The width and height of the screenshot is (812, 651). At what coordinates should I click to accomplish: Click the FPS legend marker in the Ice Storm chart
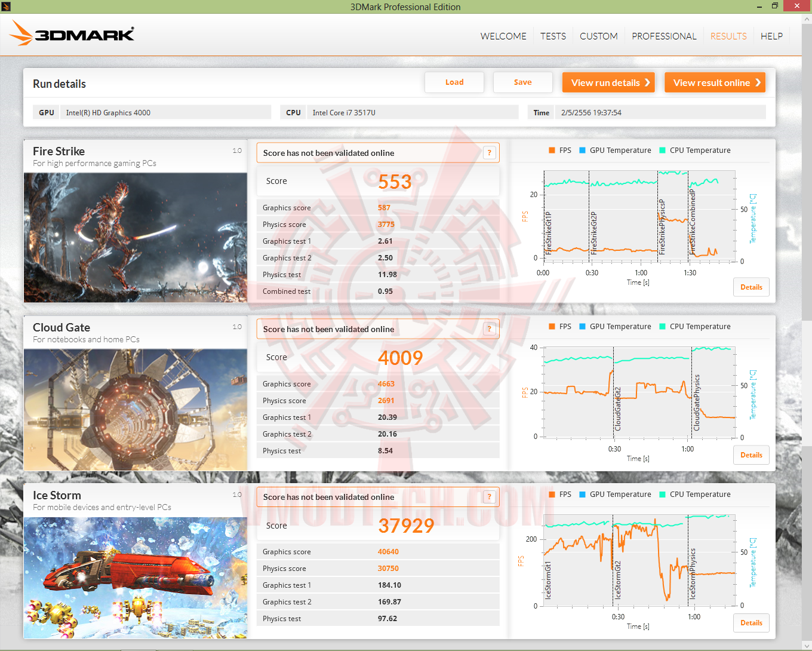(x=552, y=495)
